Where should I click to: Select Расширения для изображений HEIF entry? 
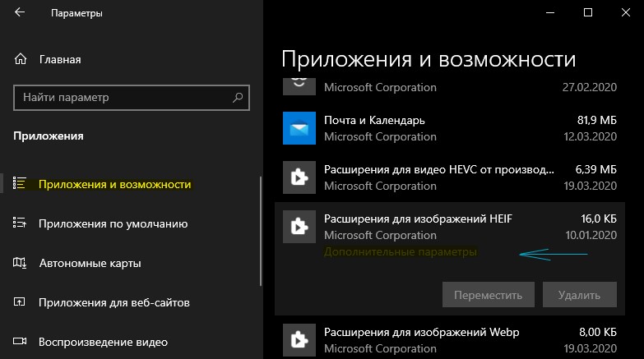pos(450,259)
